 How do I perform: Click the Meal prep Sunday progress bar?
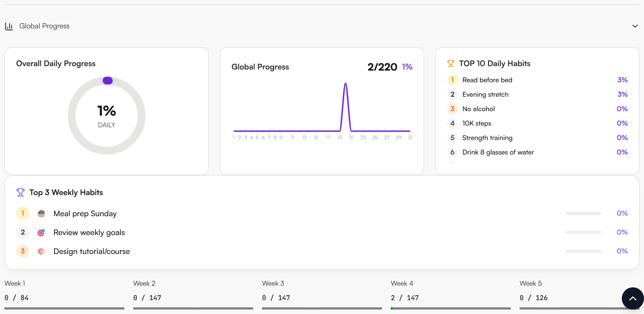tap(583, 213)
